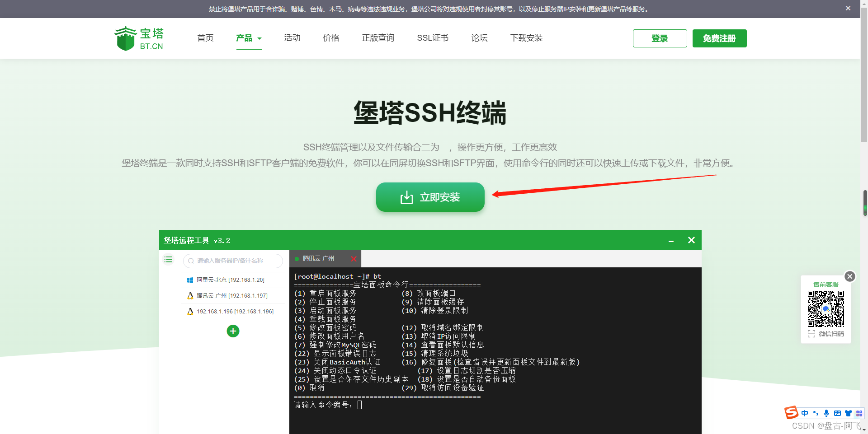Go to the 价格 pricing page
Image resolution: width=868 pixels, height=434 pixels.
click(x=331, y=38)
